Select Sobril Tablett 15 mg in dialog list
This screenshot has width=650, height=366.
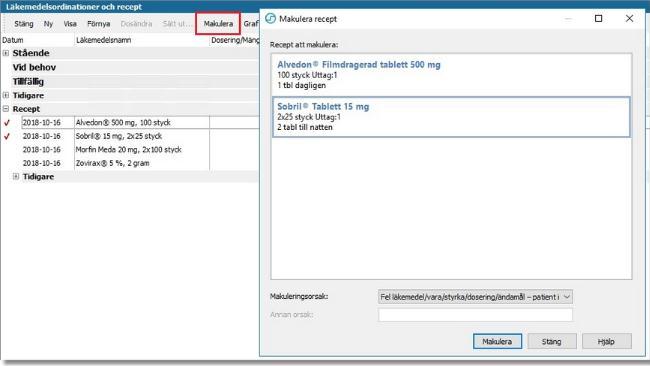451,117
